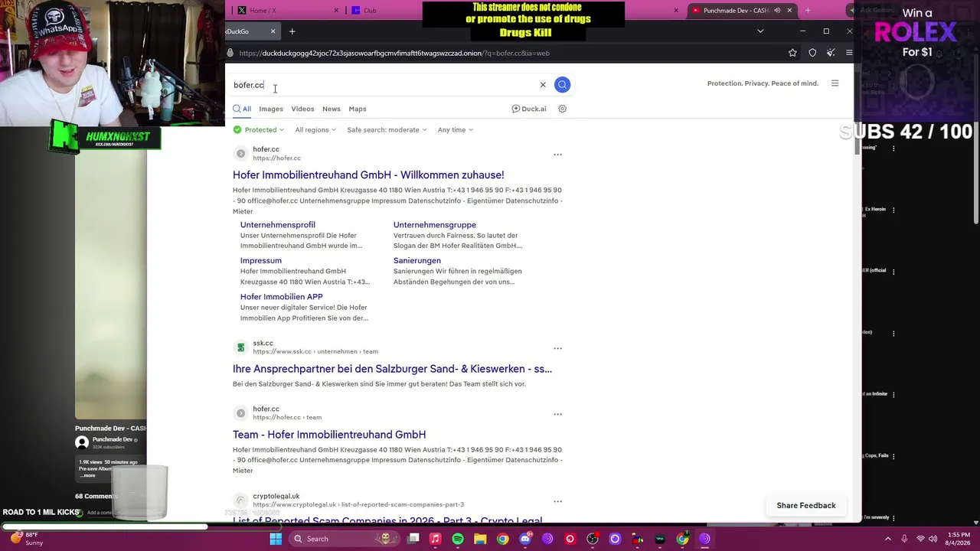Screen dimensions: 980x551
Task: Click the Punchmade Dev channel avatar
Action: [82, 442]
